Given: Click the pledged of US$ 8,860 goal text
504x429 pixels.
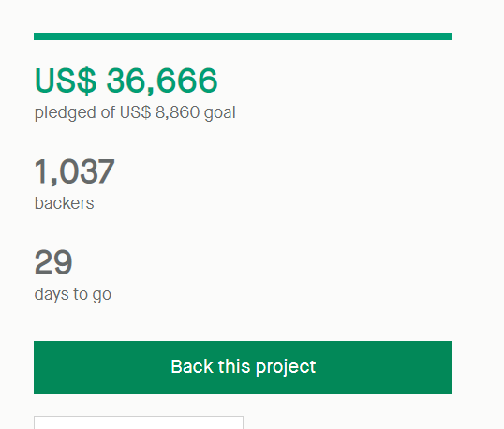Looking at the screenshot, I should 135,112.
